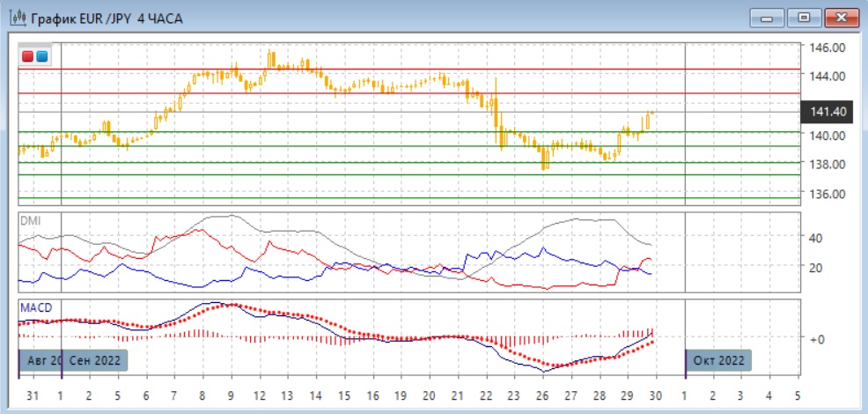Click date 19 on time axis
The width and height of the screenshot is (868, 414).
(x=401, y=396)
